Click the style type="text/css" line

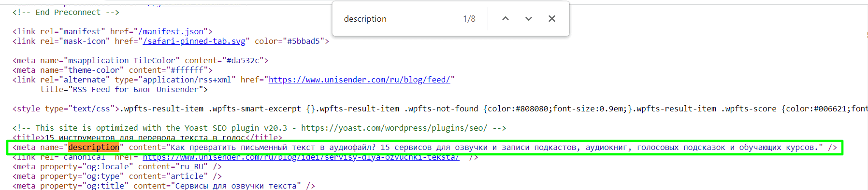point(440,109)
